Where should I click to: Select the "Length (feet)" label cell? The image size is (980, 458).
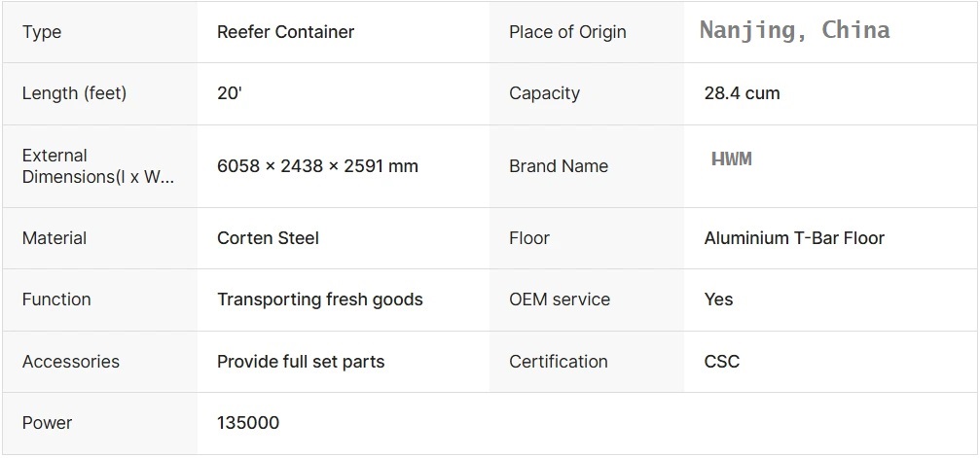(74, 93)
